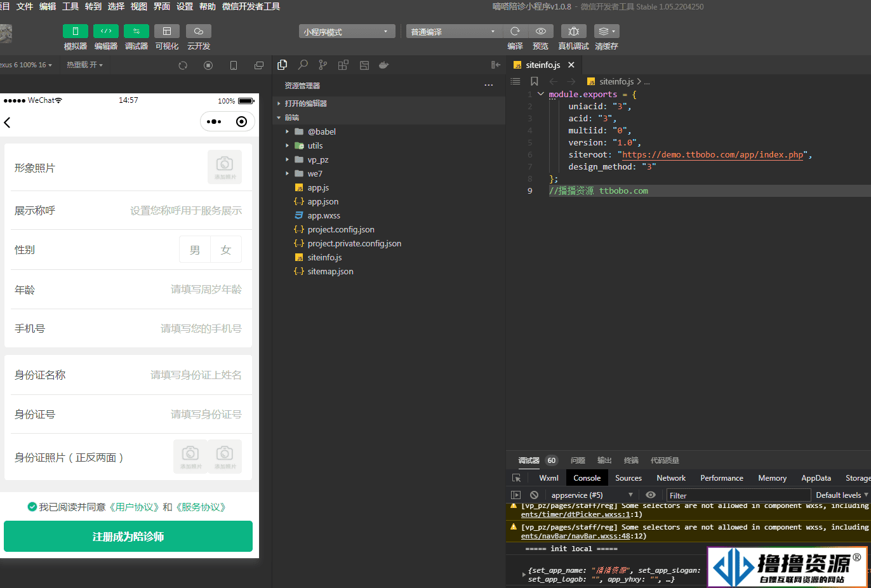871x588 pixels.
Task: Clear the console with the block icon
Action: (x=535, y=495)
